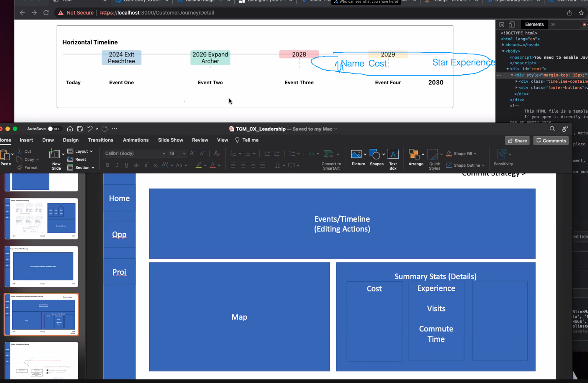Expand the head node in the DOM tree
This screenshot has height=383, width=588.
(503, 45)
